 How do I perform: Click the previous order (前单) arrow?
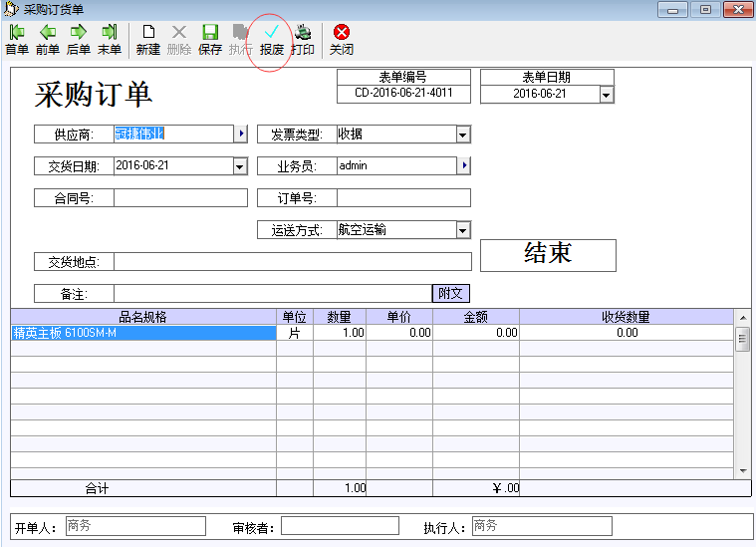(48, 32)
